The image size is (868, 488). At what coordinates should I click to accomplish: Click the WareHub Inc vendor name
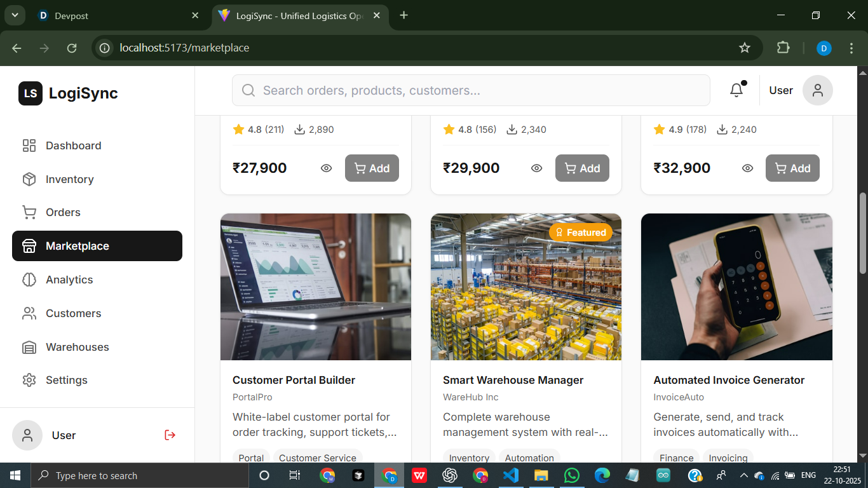pos(471,397)
